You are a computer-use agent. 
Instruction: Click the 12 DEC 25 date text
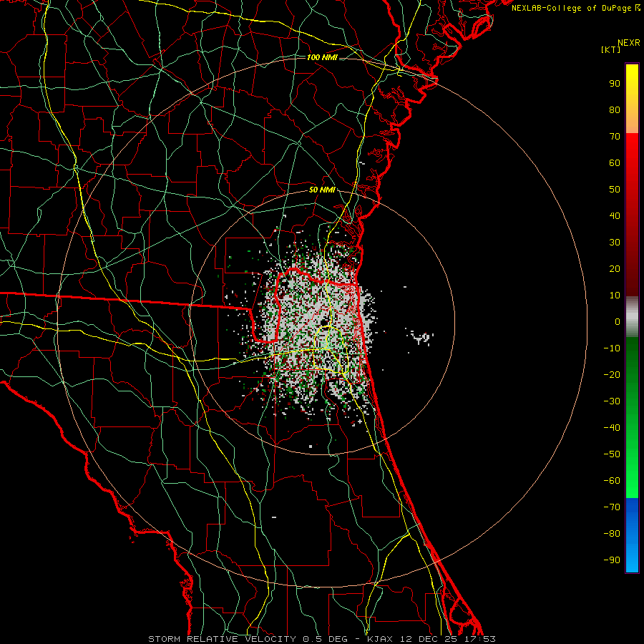[429, 639]
